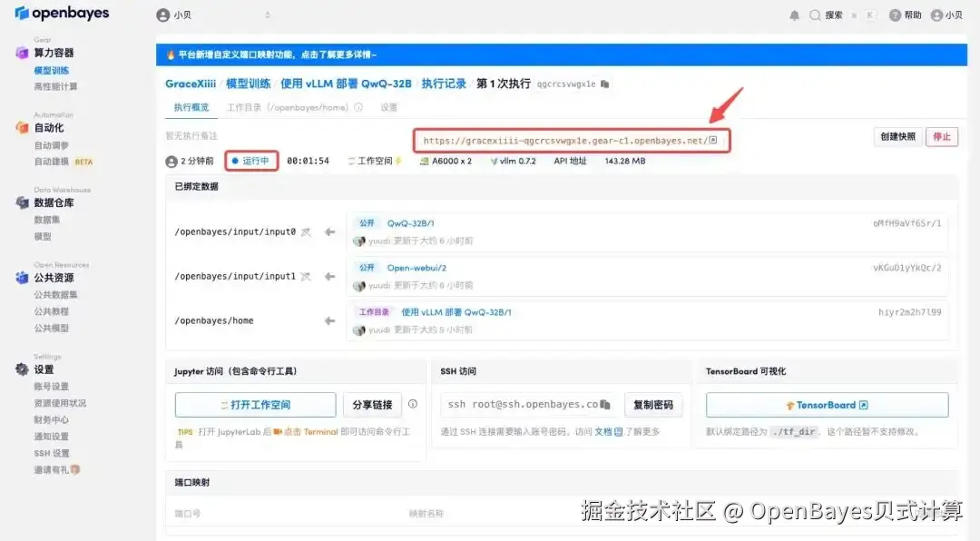Viewport: 980px width, 541px height.
Task: Expand the 小贝 account switcher
Action: (x=268, y=15)
